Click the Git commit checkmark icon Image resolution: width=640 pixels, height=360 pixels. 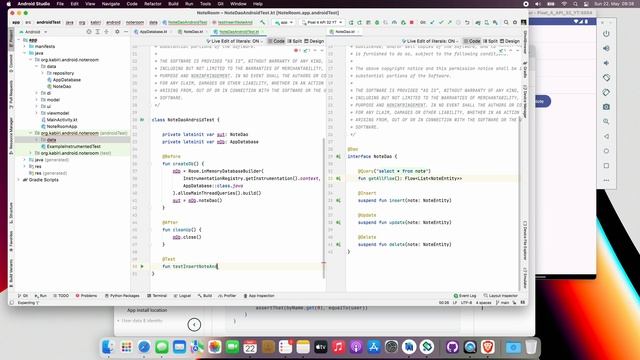(x=441, y=22)
